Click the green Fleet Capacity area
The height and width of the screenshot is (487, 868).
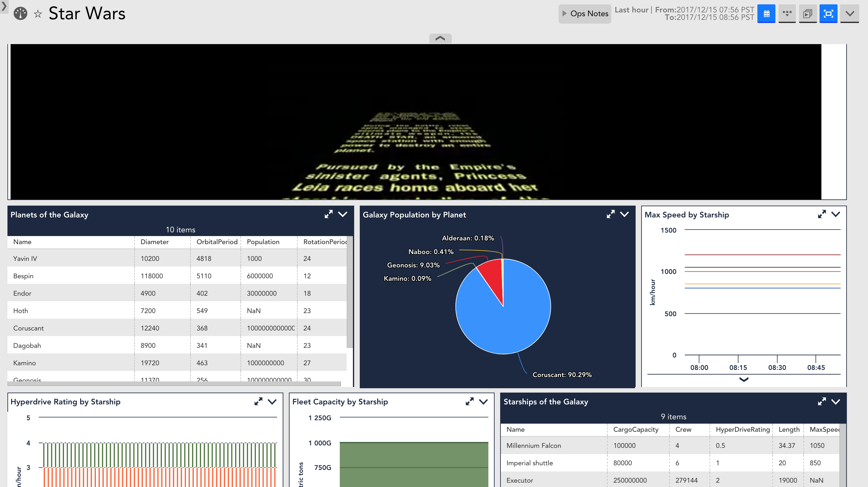[414, 464]
